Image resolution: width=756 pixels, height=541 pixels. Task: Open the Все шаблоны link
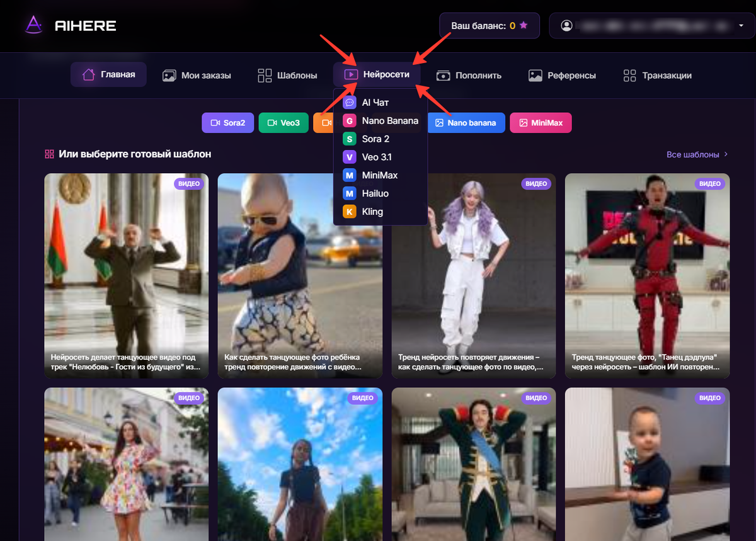coord(697,154)
